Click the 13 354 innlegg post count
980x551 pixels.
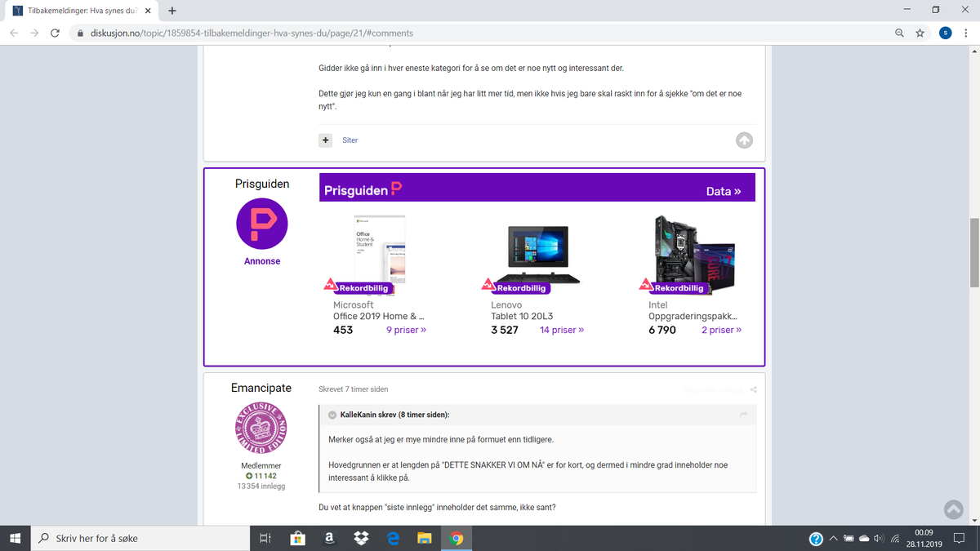262,487
